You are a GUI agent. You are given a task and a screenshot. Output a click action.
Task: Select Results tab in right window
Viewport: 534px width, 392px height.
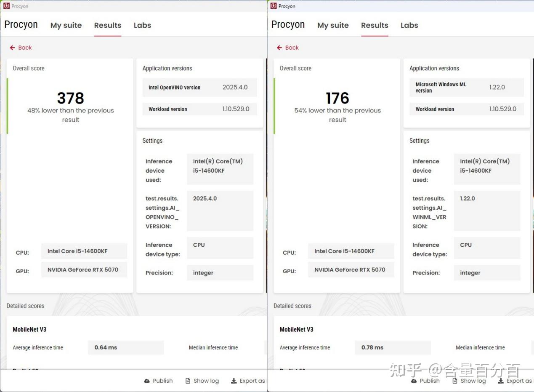click(375, 25)
